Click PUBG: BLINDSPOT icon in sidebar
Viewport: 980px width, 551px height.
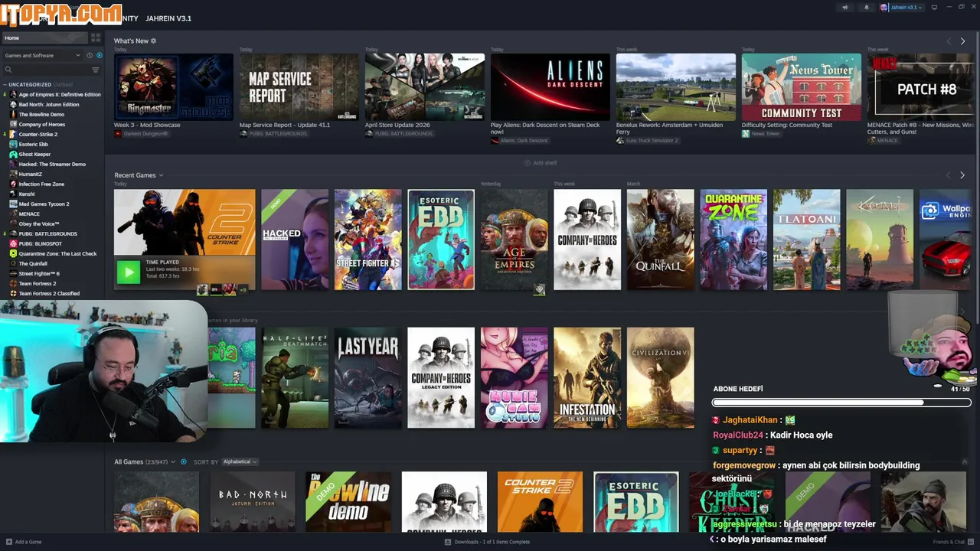point(13,243)
